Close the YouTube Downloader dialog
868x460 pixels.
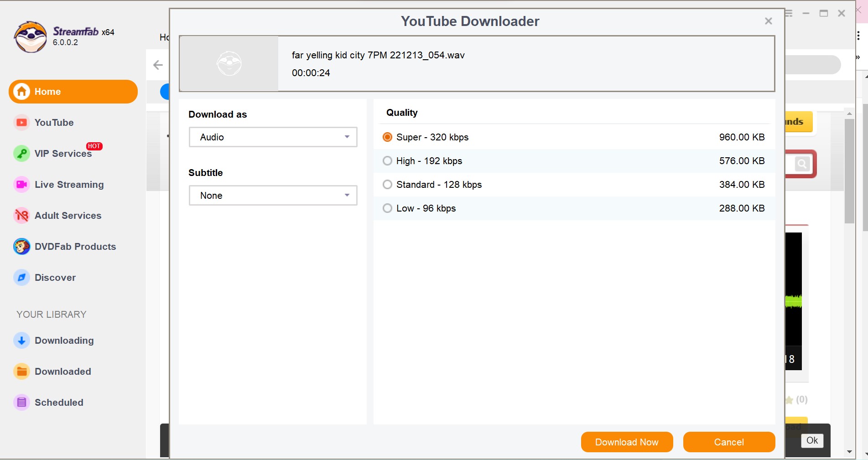click(x=769, y=21)
